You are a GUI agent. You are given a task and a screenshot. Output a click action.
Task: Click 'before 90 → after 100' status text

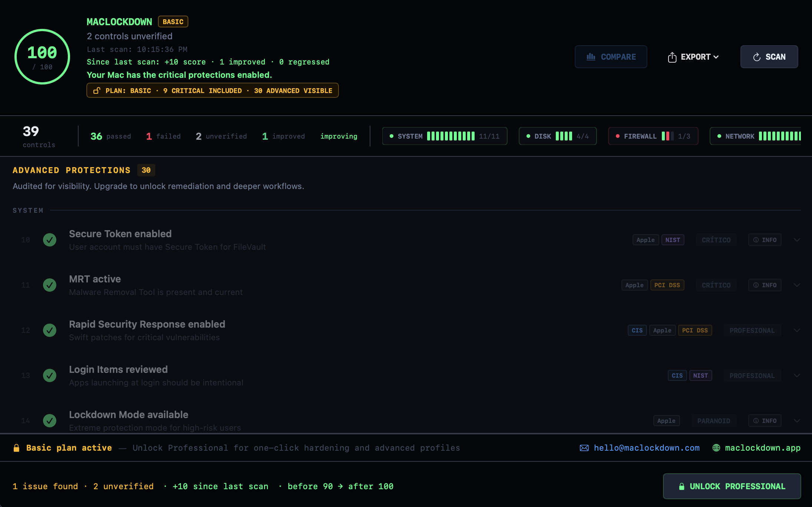340,486
